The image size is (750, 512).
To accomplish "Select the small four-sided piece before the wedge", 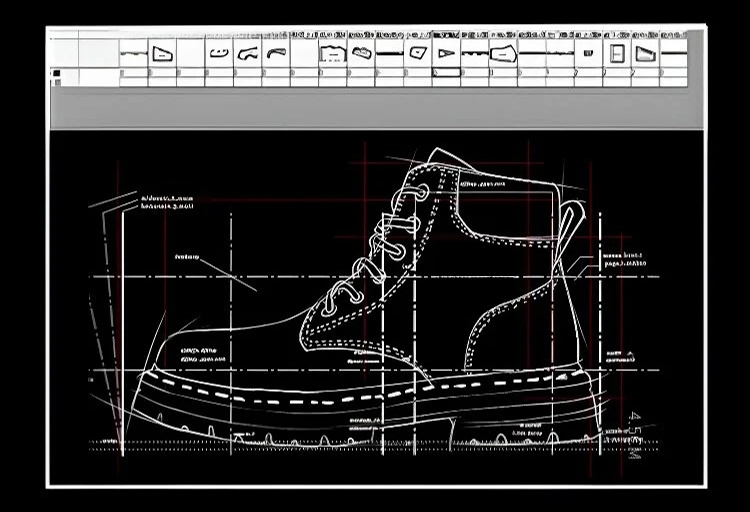I will [418, 53].
